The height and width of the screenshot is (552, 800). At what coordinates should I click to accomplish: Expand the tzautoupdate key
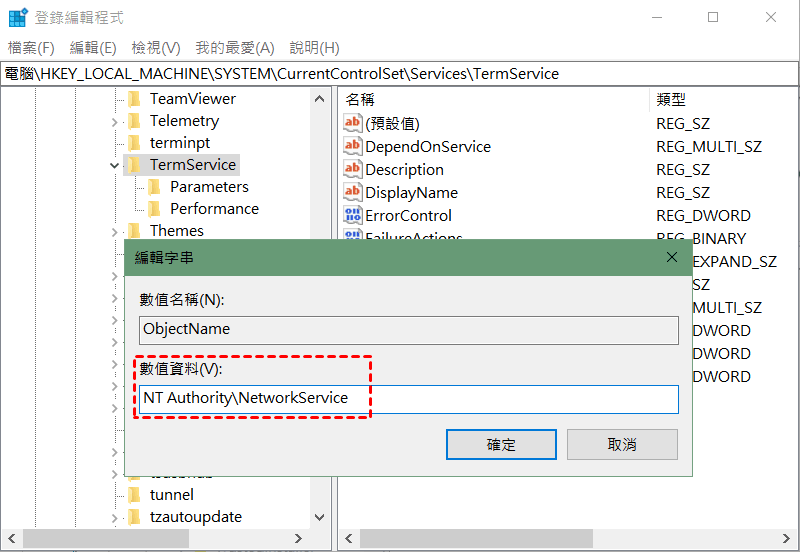(x=114, y=518)
